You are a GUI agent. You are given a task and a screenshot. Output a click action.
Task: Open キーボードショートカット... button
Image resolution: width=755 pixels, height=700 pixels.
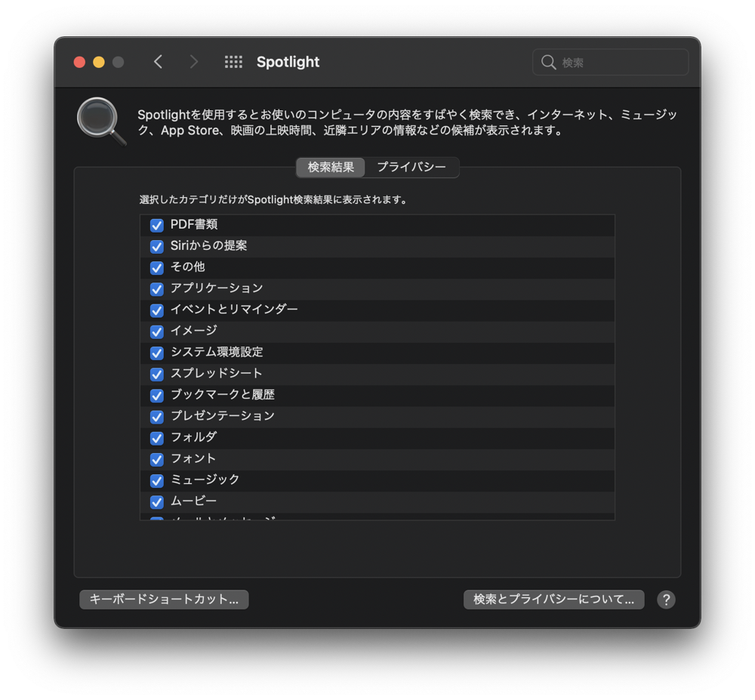click(x=164, y=600)
